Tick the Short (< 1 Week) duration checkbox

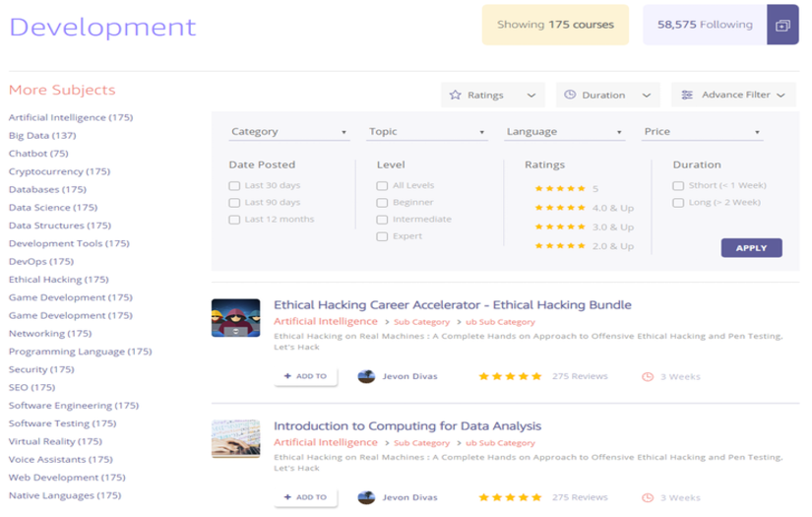[x=678, y=185]
